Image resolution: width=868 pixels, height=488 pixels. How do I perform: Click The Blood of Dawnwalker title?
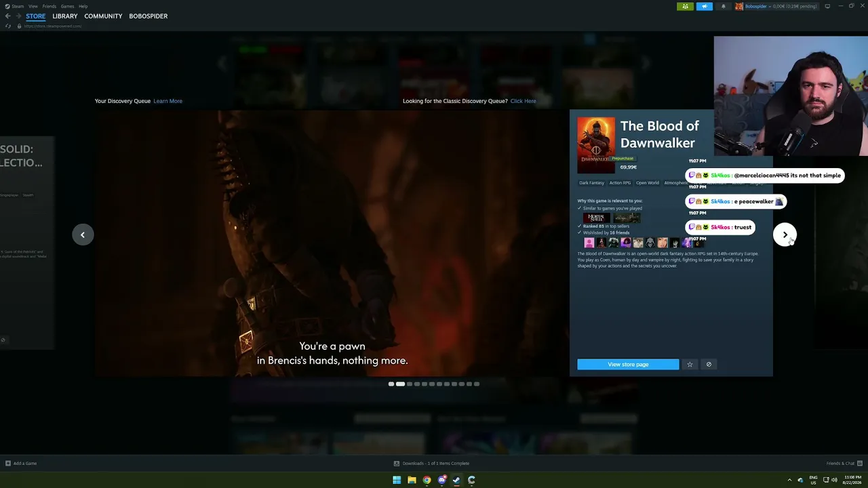659,134
